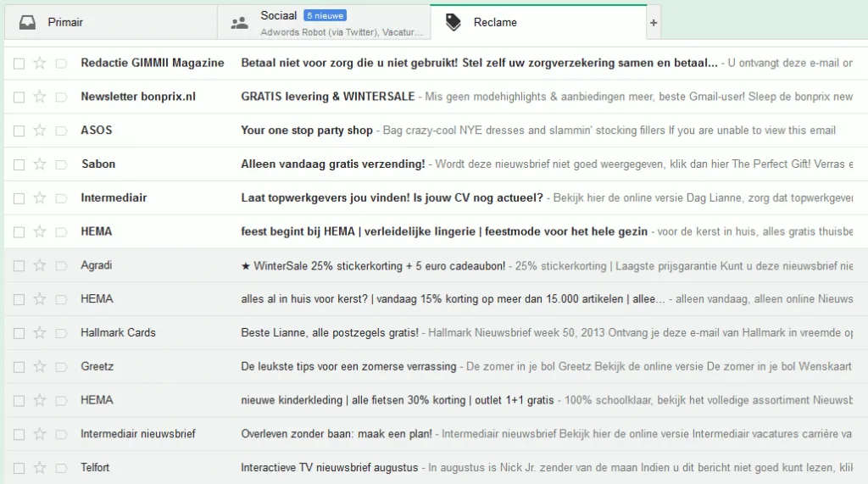Screen dimensions: 868x484
Task: Mark the Agradi email as important
Action: coord(61,266)
